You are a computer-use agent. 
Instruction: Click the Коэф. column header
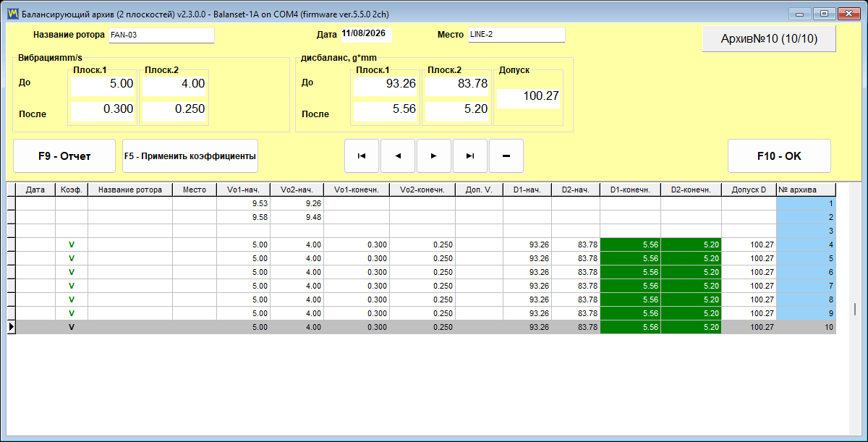pos(72,190)
